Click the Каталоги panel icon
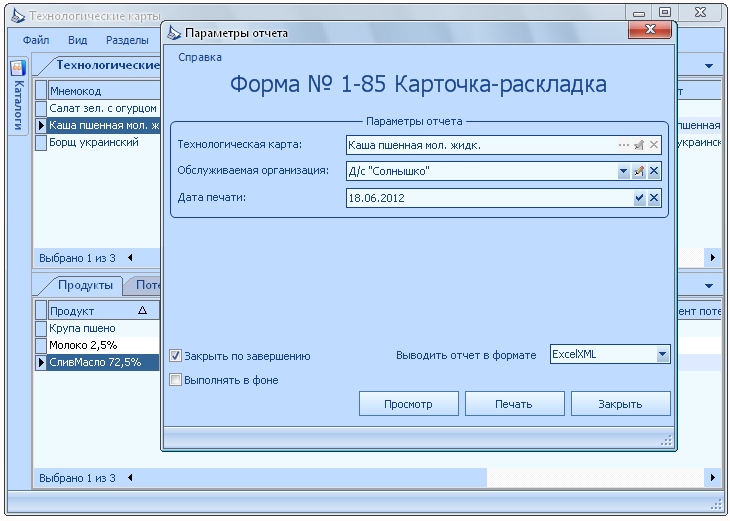 tap(18, 68)
